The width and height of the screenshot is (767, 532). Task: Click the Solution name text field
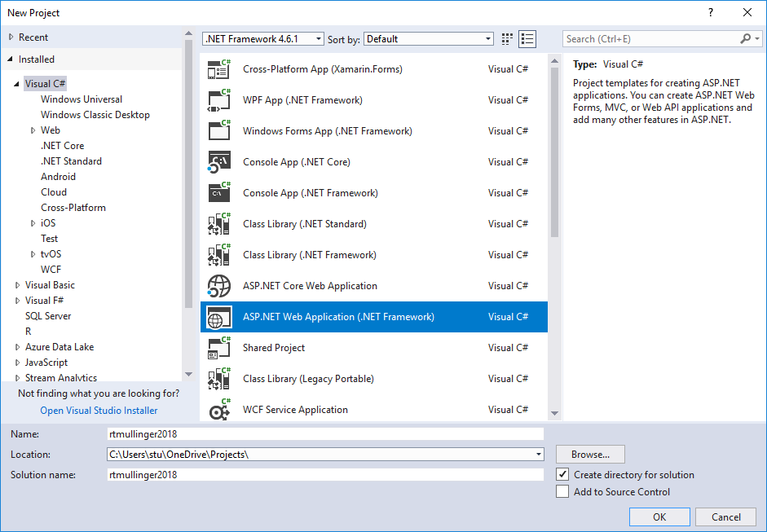pyautogui.click(x=325, y=474)
